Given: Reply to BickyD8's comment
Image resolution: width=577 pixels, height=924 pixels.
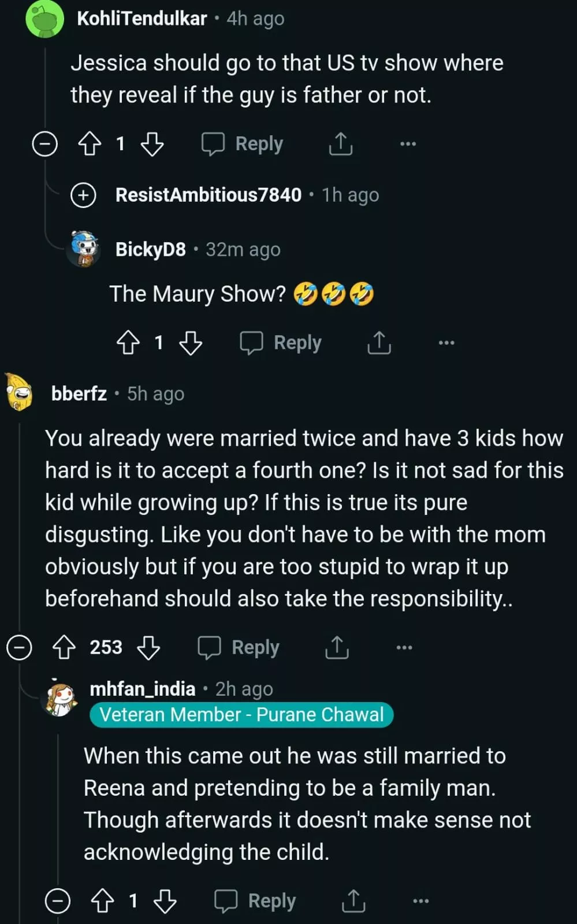Looking at the screenshot, I should pos(281,343).
